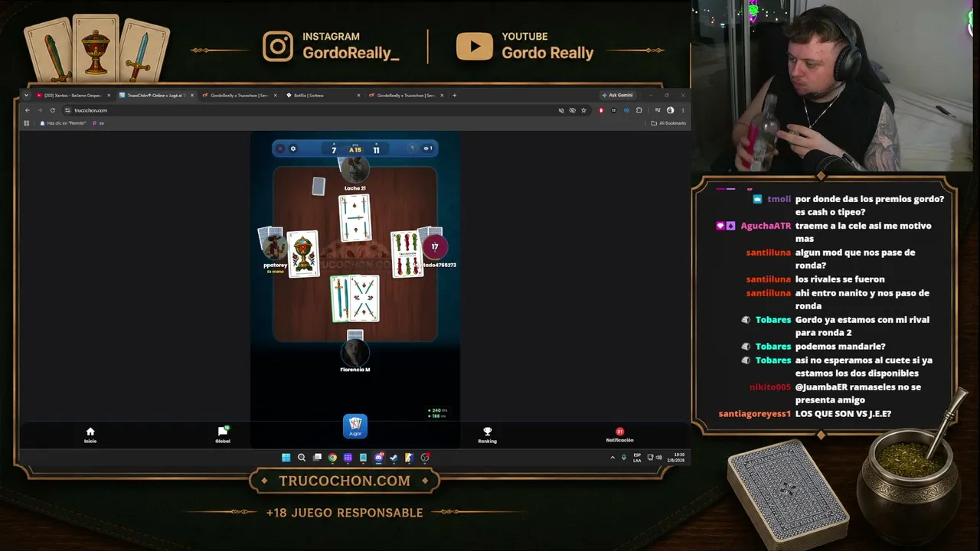This screenshot has width=980, height=551.
Task: Go to Inicio in the bottom nav
Action: coord(90,435)
